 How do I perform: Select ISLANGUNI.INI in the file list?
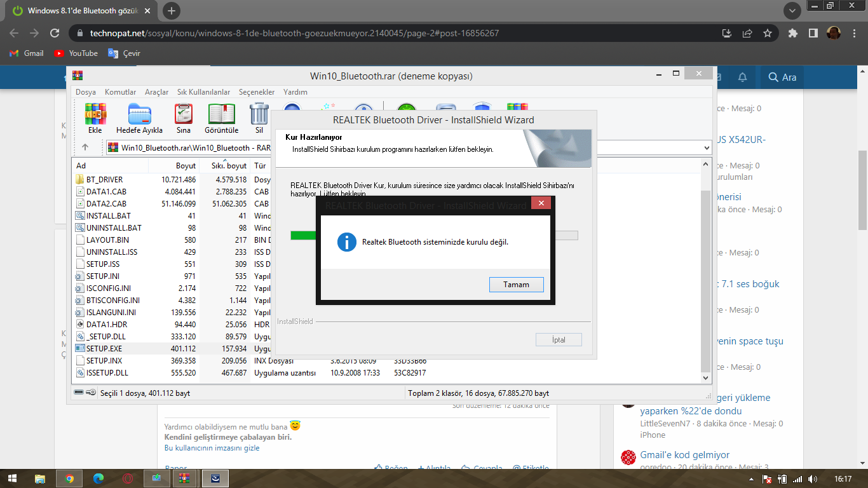111,313
